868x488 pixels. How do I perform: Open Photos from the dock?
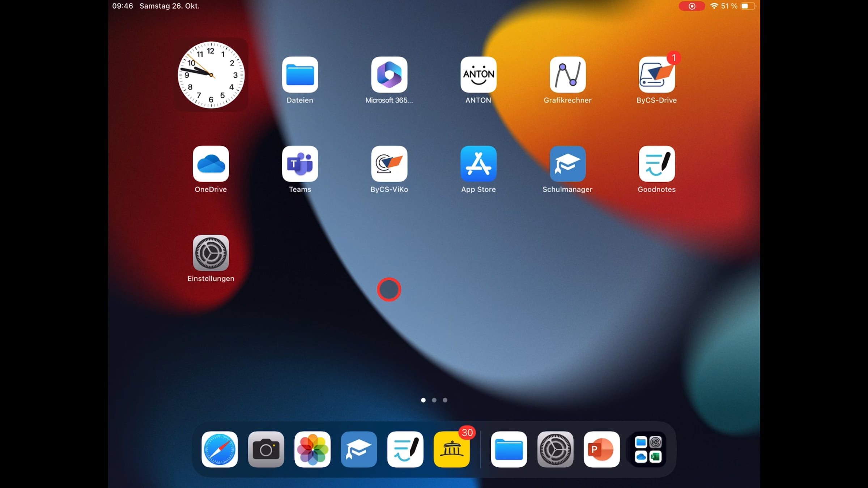(x=312, y=449)
